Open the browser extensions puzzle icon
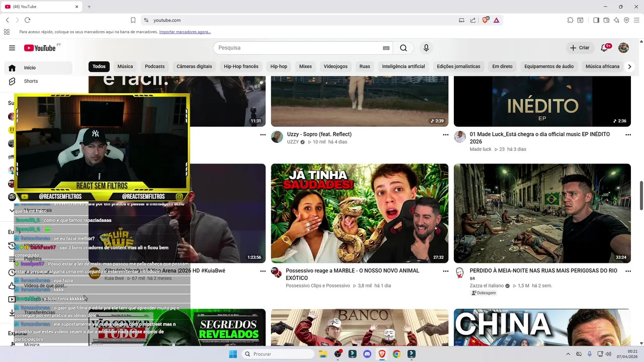The height and width of the screenshot is (362, 644). (x=570, y=20)
